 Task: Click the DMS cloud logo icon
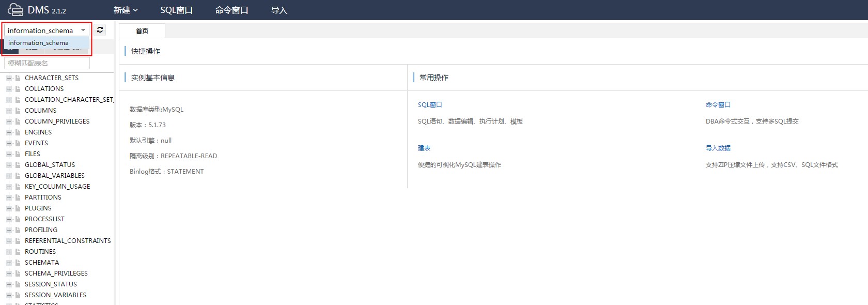click(x=15, y=10)
